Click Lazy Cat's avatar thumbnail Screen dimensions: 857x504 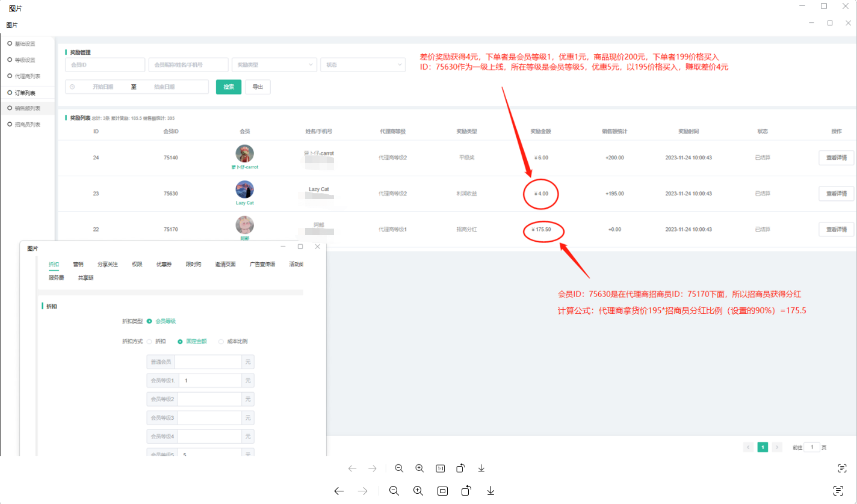coord(244,189)
